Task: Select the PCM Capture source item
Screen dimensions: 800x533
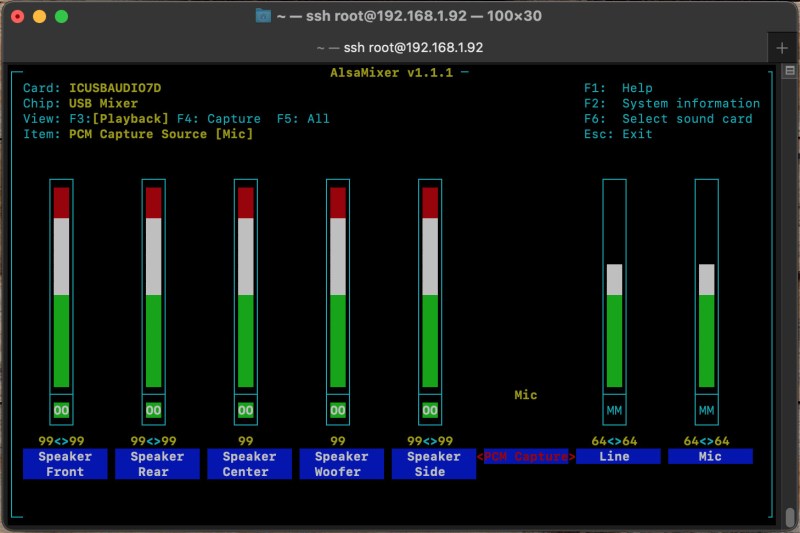Action: (526, 456)
